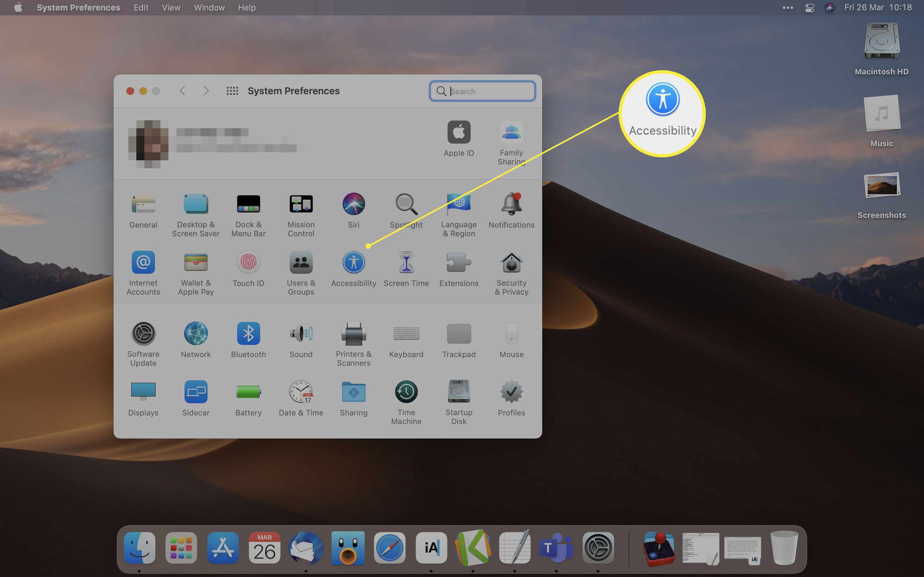
Task: Expand the Window menu
Action: (x=208, y=7)
